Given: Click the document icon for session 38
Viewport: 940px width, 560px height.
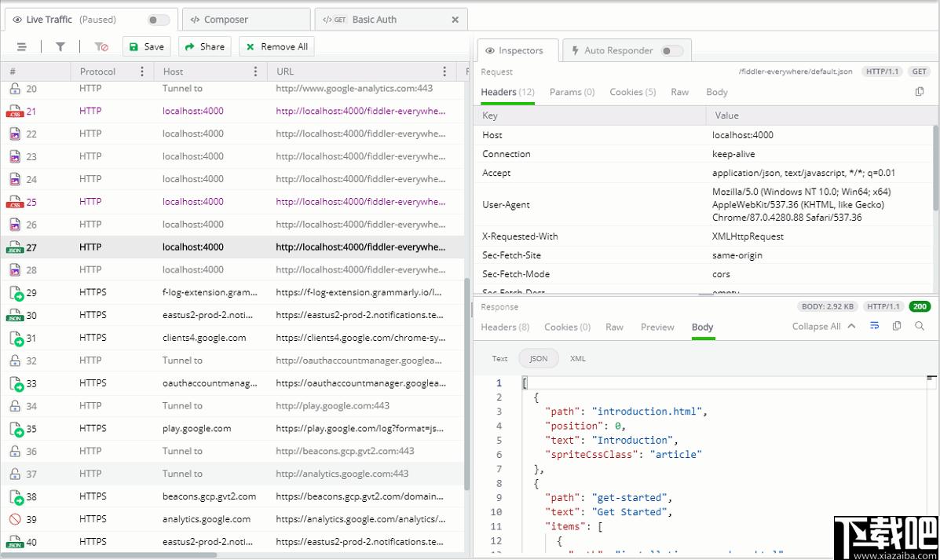Looking at the screenshot, I should pyautogui.click(x=16, y=496).
